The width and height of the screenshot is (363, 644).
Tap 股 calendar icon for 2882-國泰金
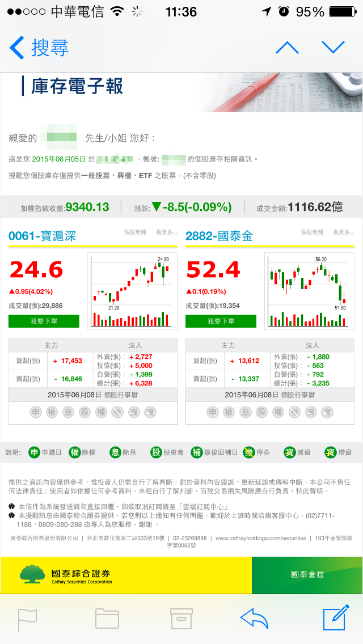click(x=261, y=412)
